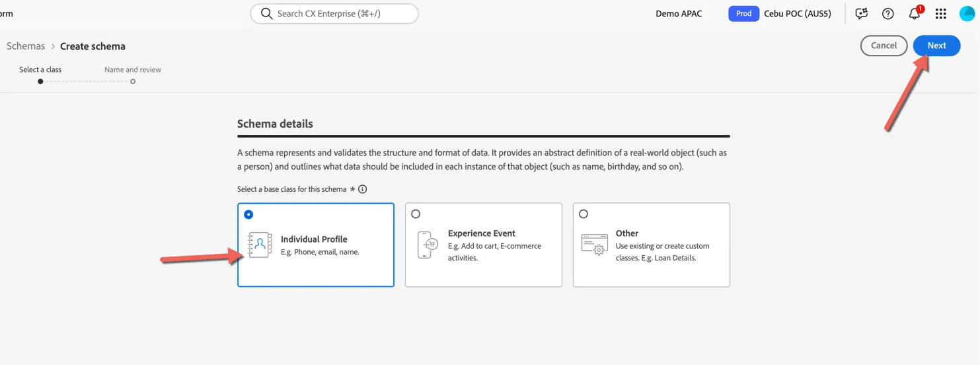Open the Demo APAC organization switcher
This screenshot has height=365, width=980.
[679, 13]
